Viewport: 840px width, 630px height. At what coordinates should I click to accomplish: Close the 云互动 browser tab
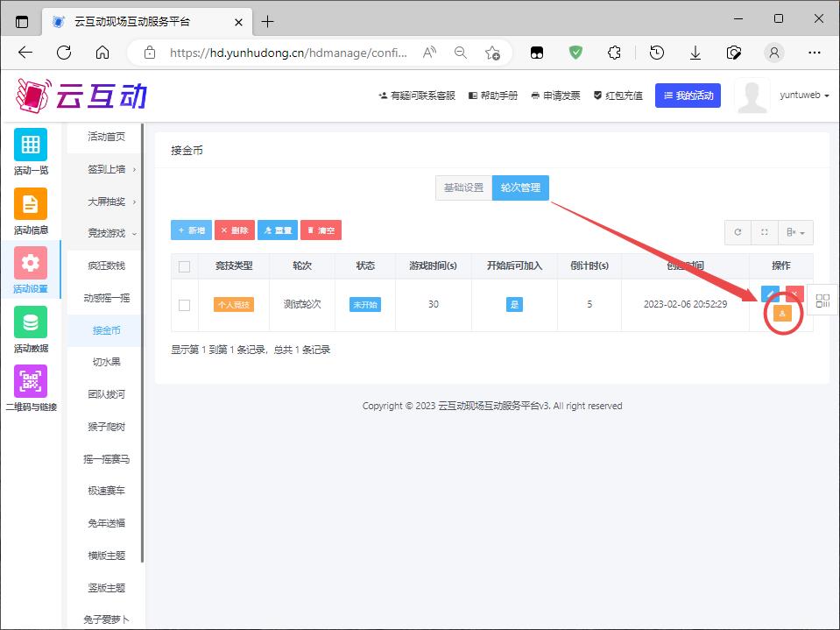tap(238, 23)
